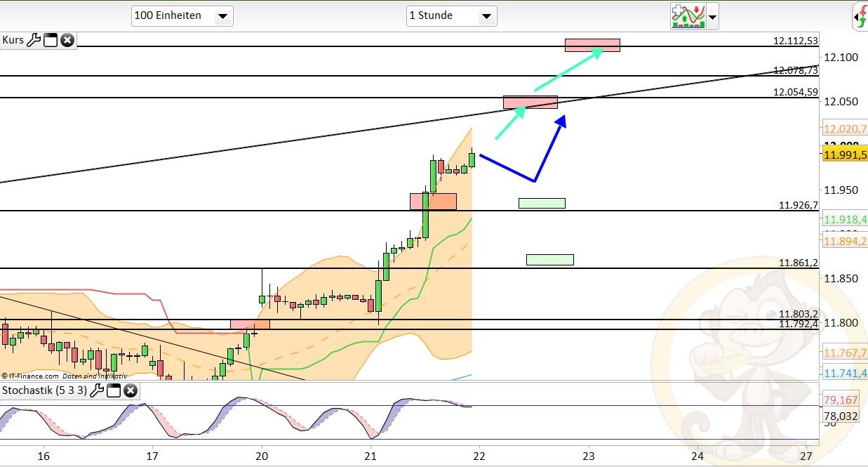Click the orange 11.894,2 axis value
The width and height of the screenshot is (868, 467).
pyautogui.click(x=845, y=241)
